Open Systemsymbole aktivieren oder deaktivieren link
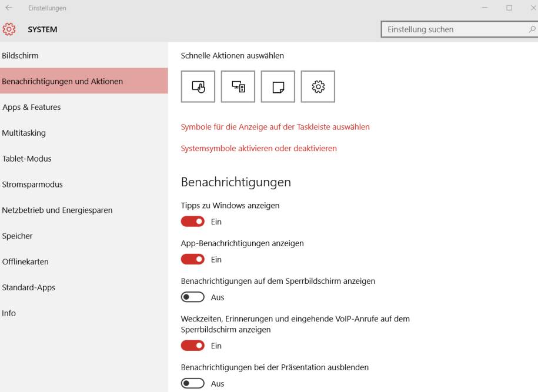This screenshot has width=538, height=392. click(x=259, y=148)
